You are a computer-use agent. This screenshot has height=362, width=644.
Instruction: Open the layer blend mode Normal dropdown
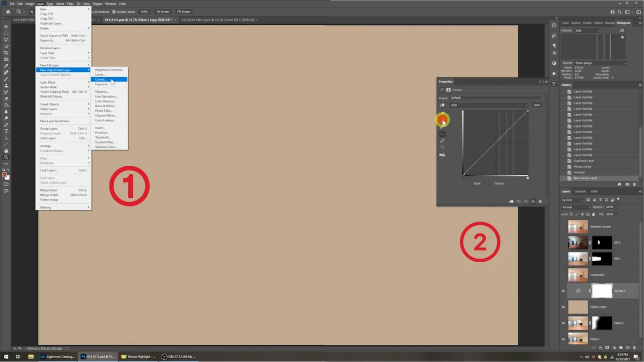point(575,207)
